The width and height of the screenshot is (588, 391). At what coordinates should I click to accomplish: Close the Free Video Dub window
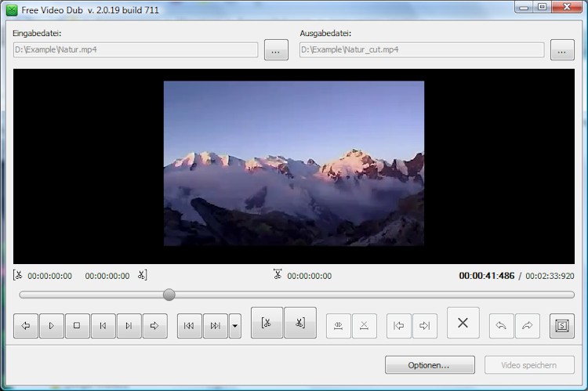(x=567, y=7)
